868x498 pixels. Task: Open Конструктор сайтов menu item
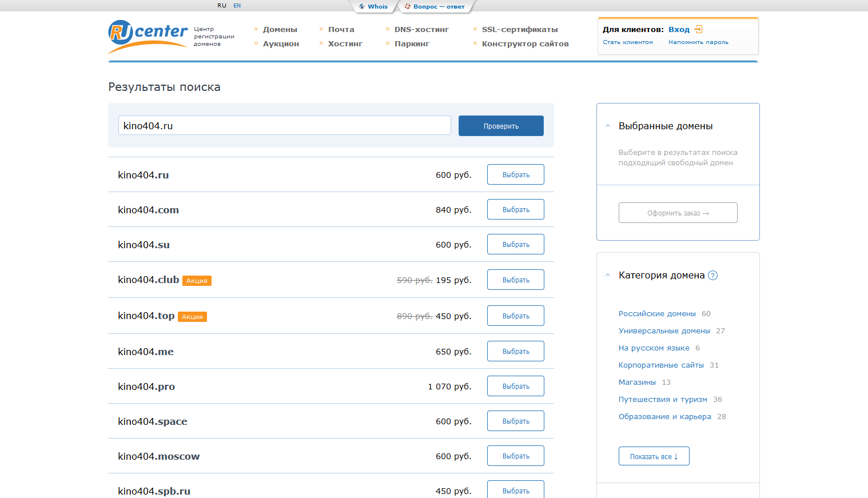coord(525,43)
